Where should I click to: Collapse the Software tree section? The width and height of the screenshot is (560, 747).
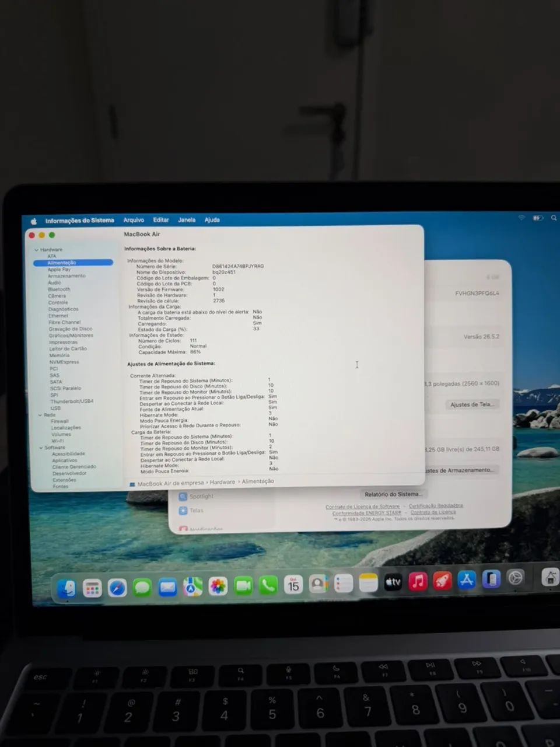(41, 448)
